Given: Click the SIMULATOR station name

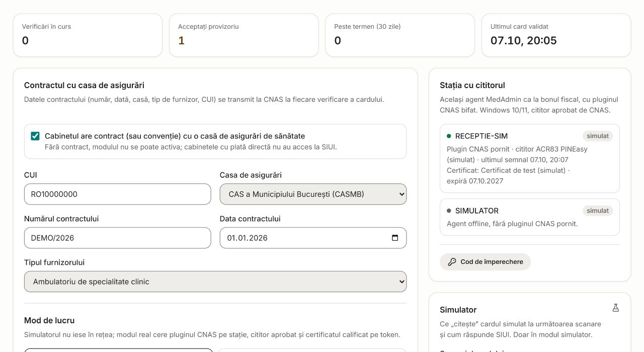Looking at the screenshot, I should (477, 210).
